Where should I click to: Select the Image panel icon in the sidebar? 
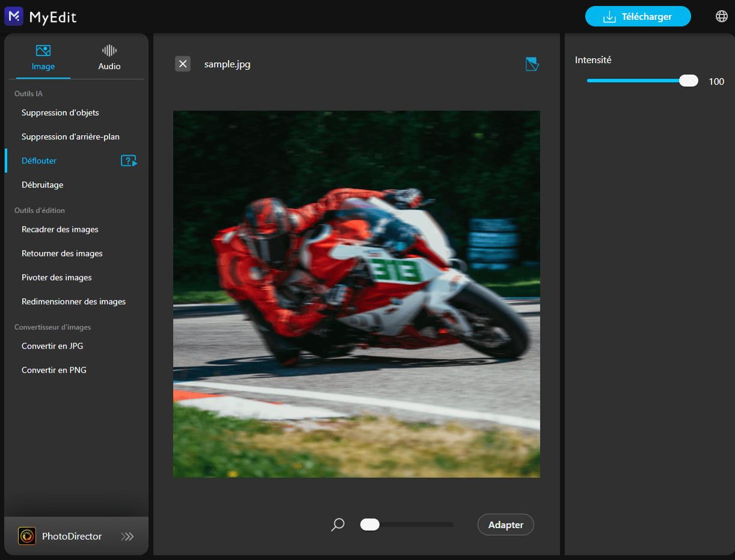(41, 50)
